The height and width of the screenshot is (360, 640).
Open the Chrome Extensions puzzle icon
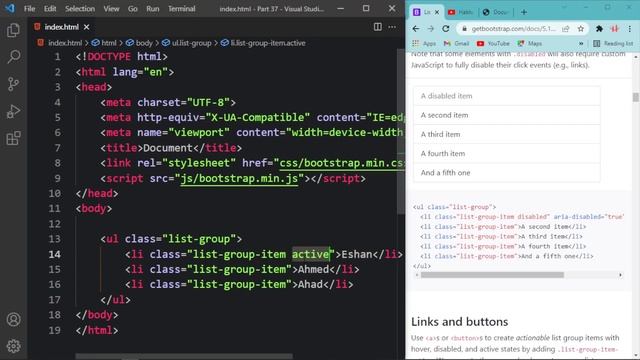pos(599,29)
